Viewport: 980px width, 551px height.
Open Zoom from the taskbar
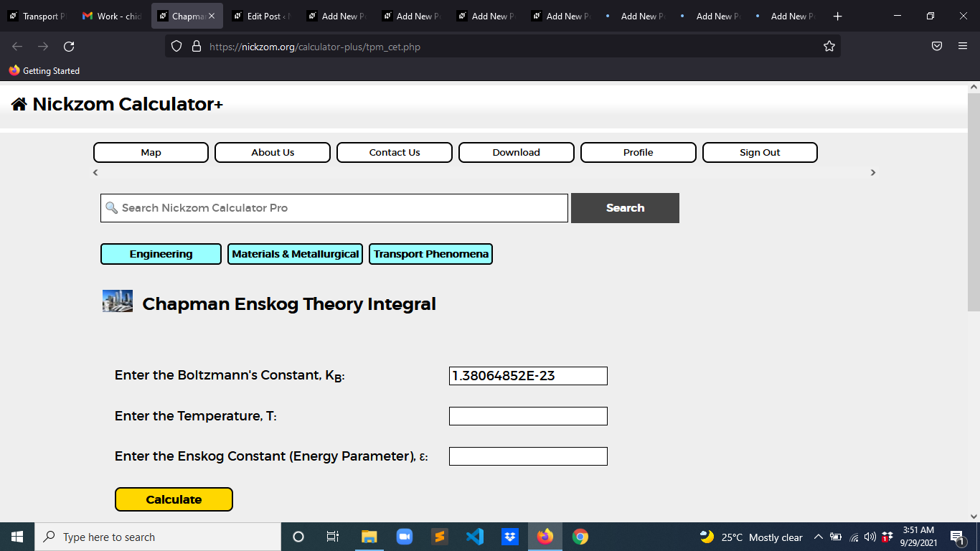pyautogui.click(x=405, y=537)
